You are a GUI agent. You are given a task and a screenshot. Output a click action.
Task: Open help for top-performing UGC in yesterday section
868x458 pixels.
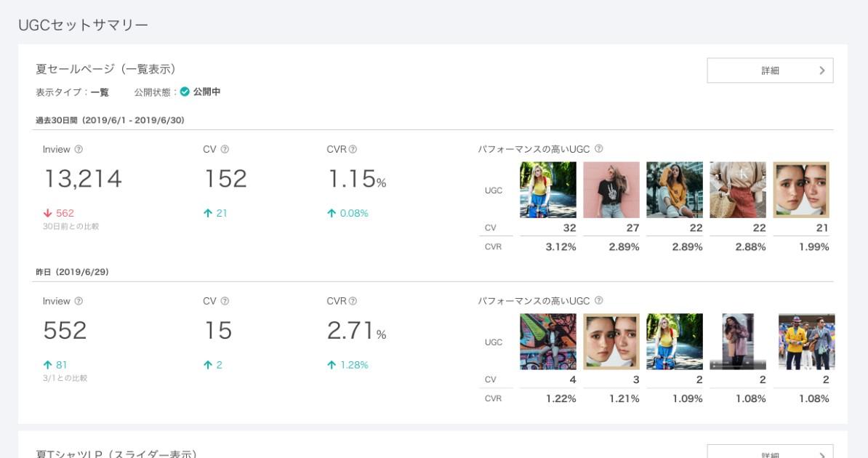(599, 301)
